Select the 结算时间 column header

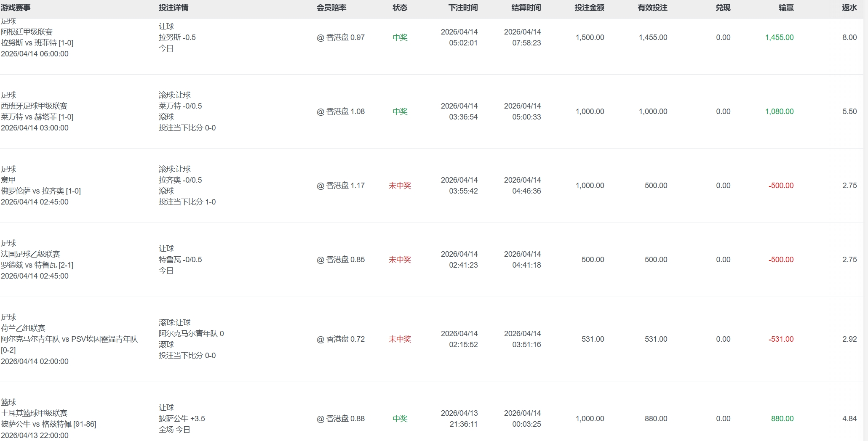pyautogui.click(x=526, y=8)
